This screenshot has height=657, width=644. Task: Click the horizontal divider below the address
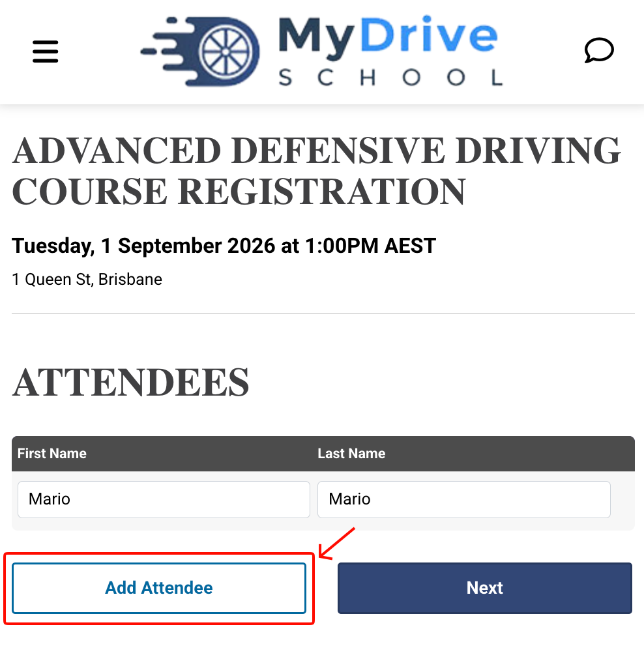[323, 314]
